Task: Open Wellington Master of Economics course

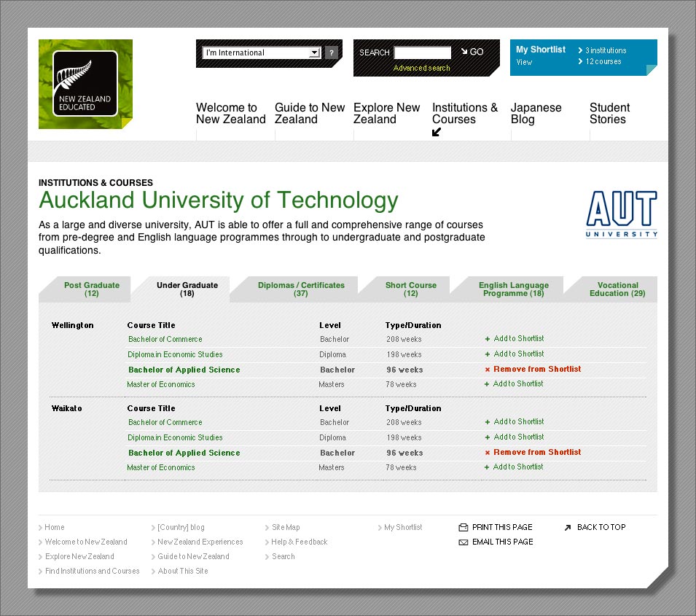Action: 160,385
